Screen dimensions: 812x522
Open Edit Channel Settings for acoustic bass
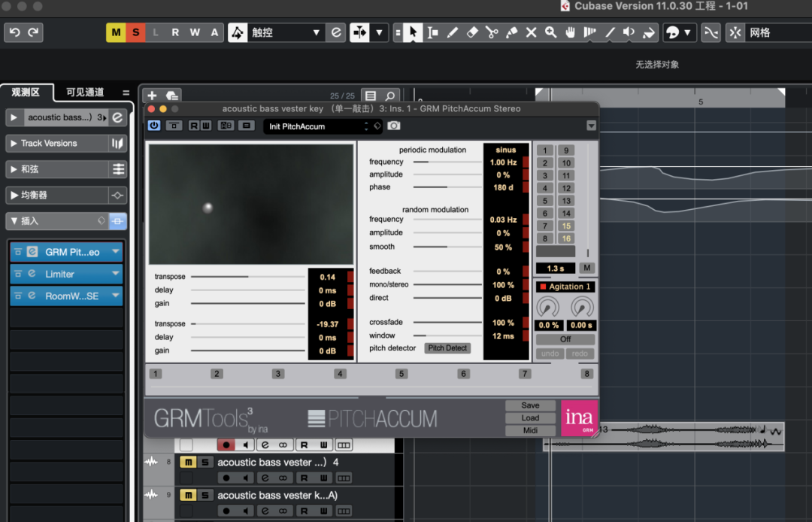117,117
